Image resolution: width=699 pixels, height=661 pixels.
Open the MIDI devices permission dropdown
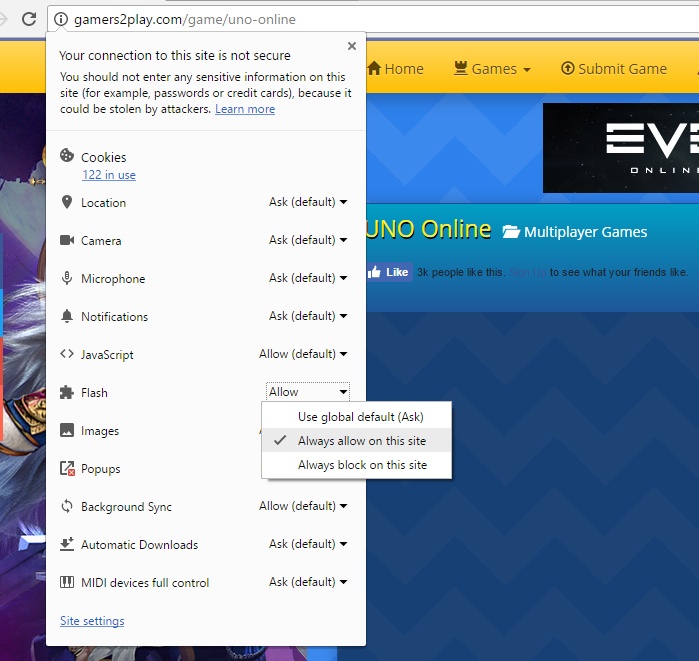308,582
